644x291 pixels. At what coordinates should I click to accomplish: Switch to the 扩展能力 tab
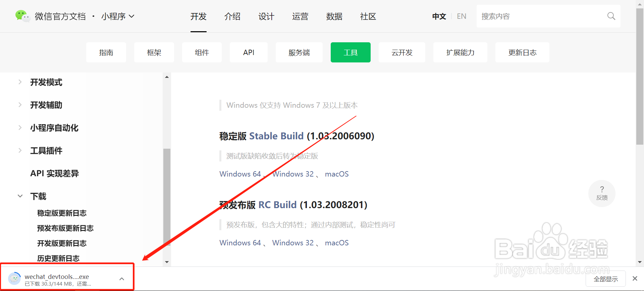[460, 52]
